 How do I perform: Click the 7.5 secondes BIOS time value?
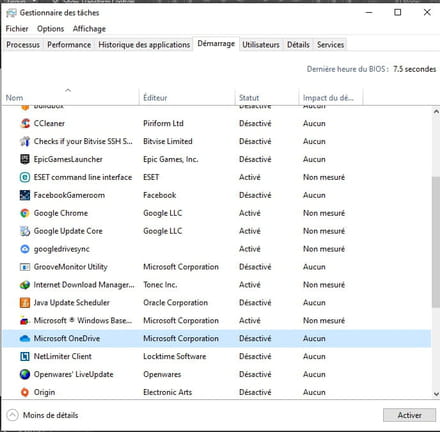click(414, 69)
